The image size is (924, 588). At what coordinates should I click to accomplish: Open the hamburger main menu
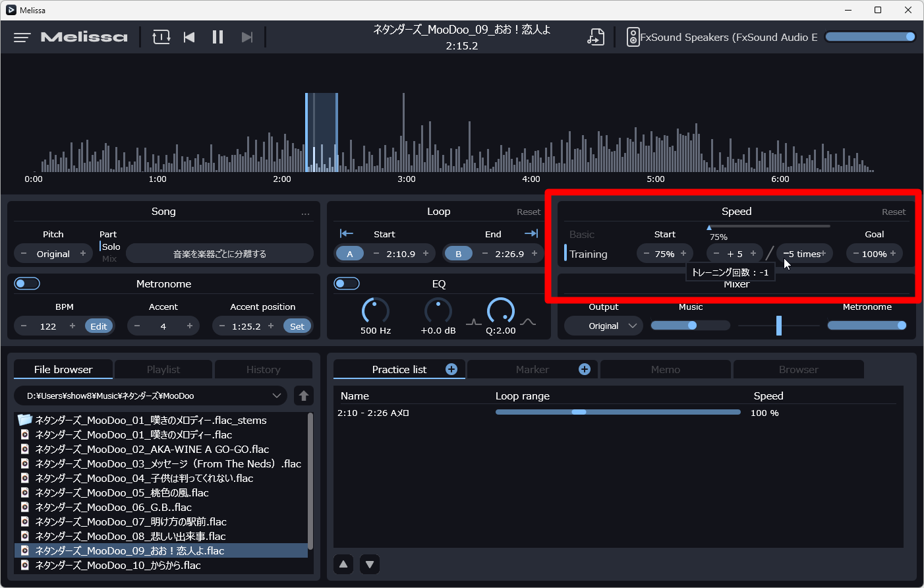click(22, 38)
